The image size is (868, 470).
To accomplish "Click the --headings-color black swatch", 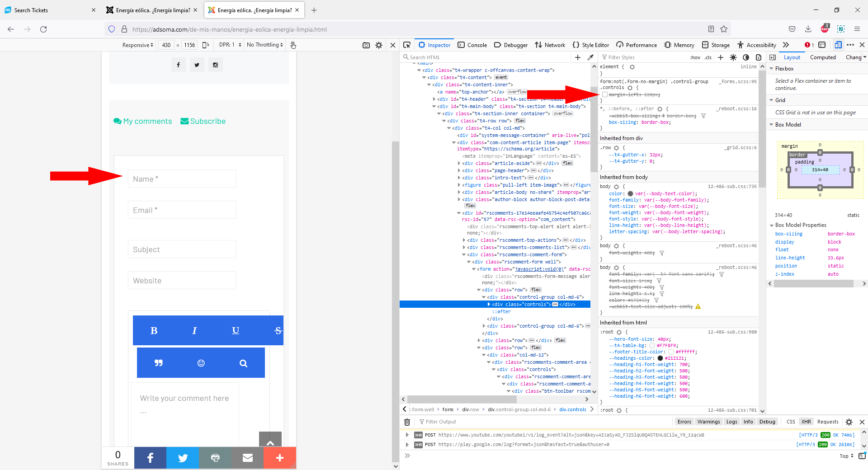I will click(660, 358).
